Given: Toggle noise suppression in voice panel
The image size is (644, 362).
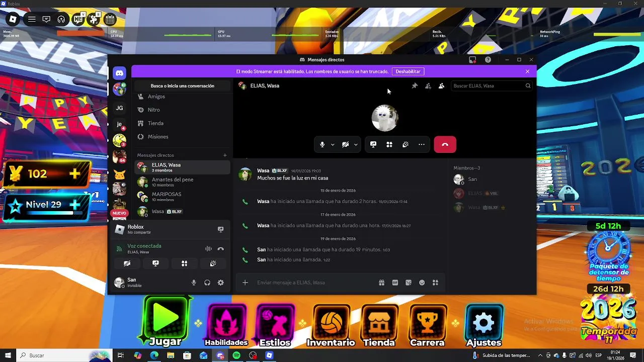Looking at the screenshot, I should pos(208,249).
